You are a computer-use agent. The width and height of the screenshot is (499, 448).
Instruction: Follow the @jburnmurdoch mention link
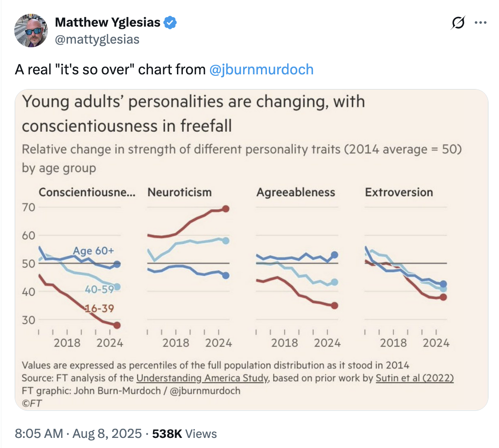[261, 70]
